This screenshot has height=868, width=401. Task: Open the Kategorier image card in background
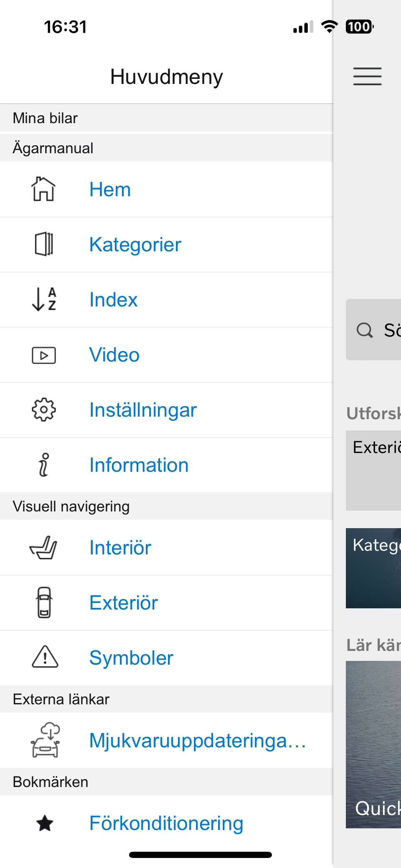click(373, 568)
